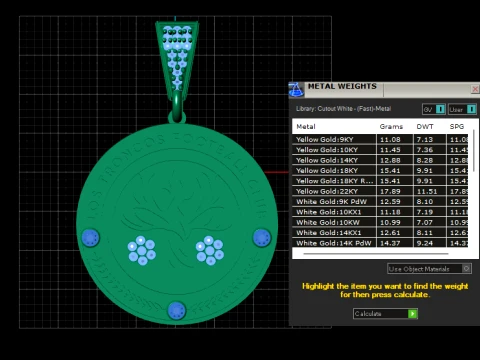
Task: Click the 11.08 grams value
Action: (x=390, y=140)
